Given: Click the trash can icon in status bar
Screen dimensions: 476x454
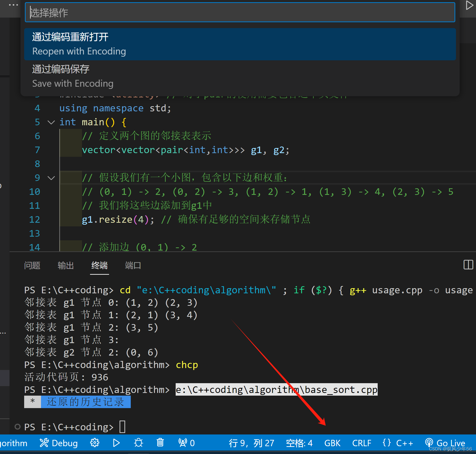Looking at the screenshot, I should 160,443.
